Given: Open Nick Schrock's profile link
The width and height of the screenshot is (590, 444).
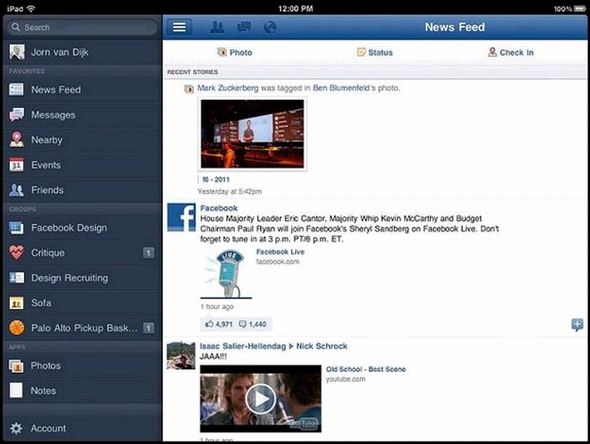Looking at the screenshot, I should (322, 346).
